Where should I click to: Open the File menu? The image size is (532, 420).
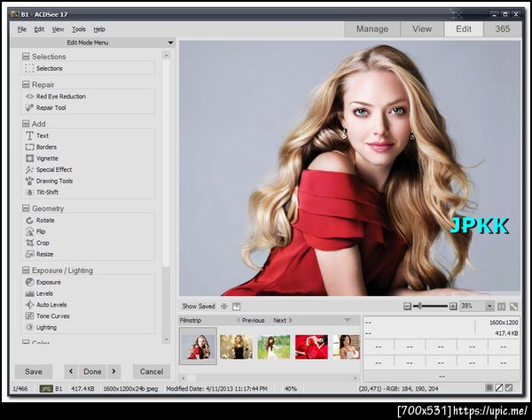pyautogui.click(x=22, y=29)
